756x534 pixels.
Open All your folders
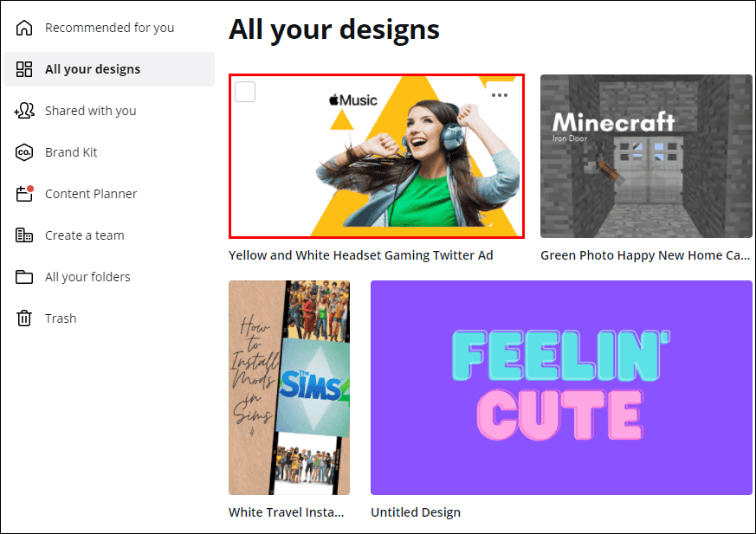pos(26,276)
